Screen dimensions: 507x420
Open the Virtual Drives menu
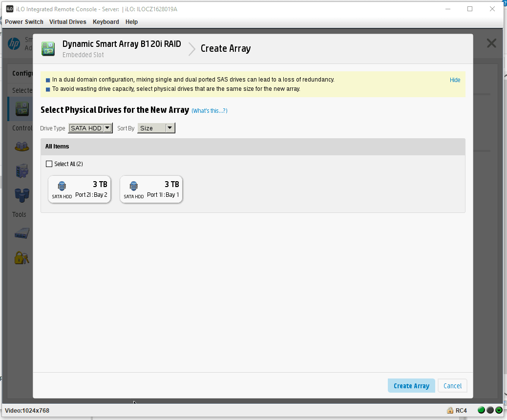click(x=67, y=22)
